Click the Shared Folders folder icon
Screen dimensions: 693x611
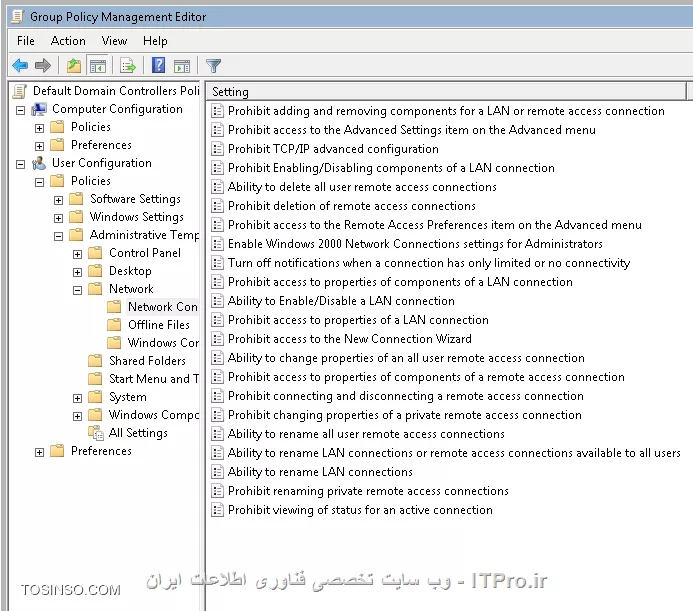point(95,361)
